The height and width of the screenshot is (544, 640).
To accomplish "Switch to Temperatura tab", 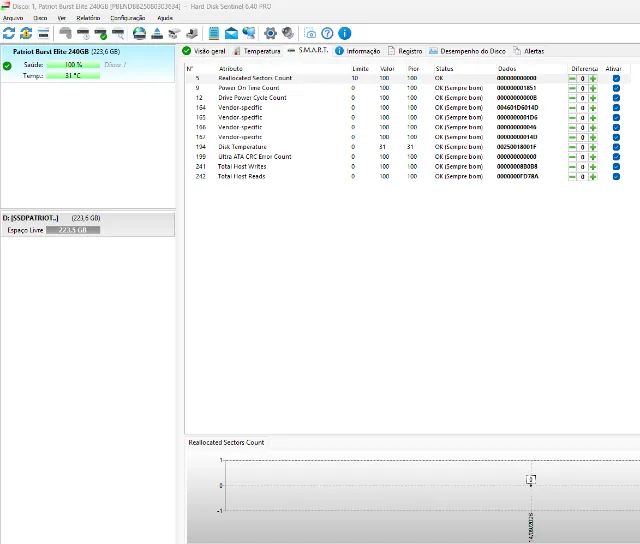I will 257,51.
